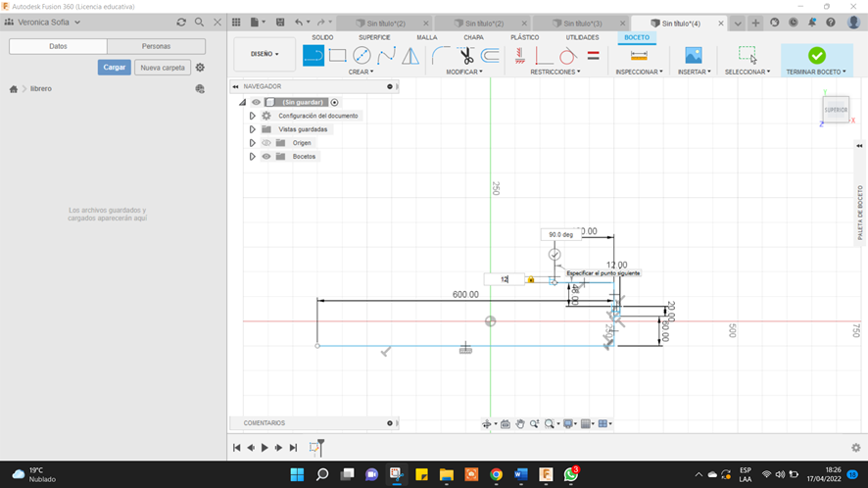
Task: Click the Cargar upload button
Action: [114, 68]
